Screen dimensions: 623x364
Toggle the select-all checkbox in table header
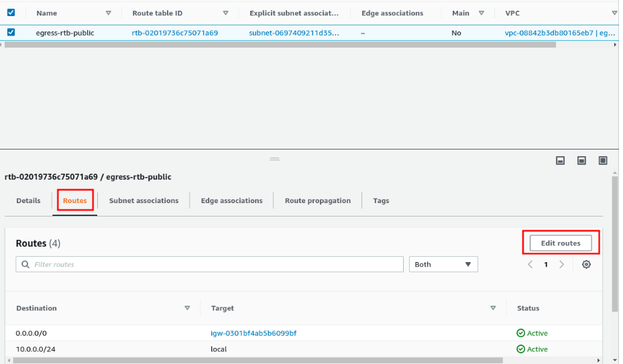click(11, 13)
